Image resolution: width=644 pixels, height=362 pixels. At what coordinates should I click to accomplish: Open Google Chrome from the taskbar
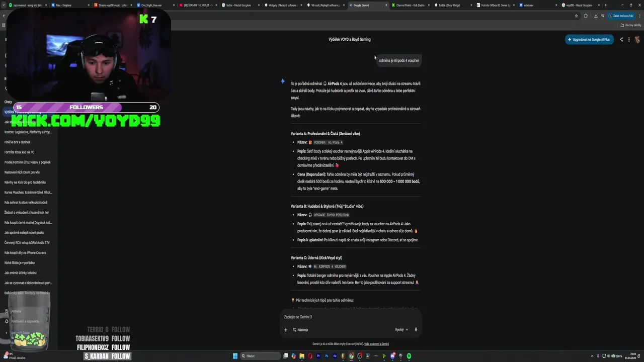coord(351,356)
